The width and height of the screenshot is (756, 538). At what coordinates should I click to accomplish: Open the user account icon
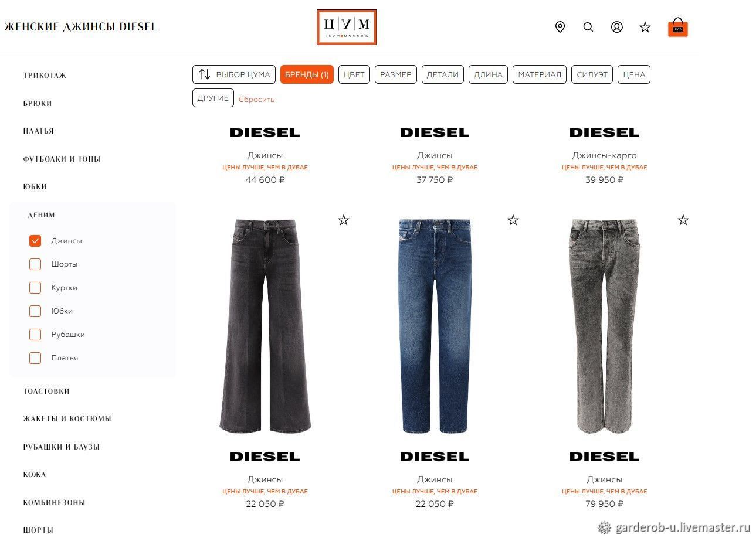[617, 27]
